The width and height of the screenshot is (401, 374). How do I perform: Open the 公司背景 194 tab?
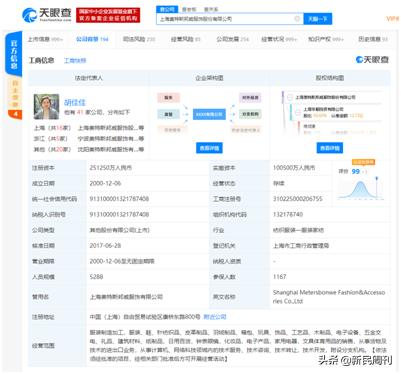click(92, 39)
